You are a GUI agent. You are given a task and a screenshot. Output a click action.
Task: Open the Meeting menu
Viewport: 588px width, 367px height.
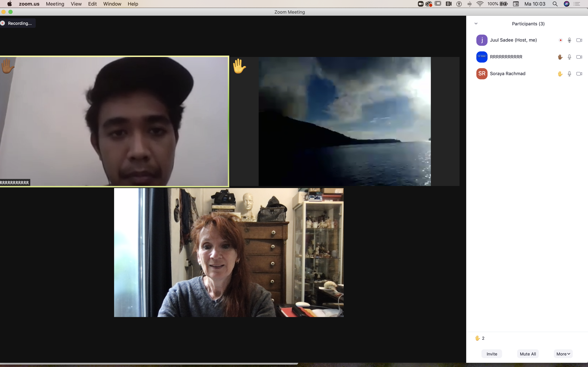click(x=55, y=4)
